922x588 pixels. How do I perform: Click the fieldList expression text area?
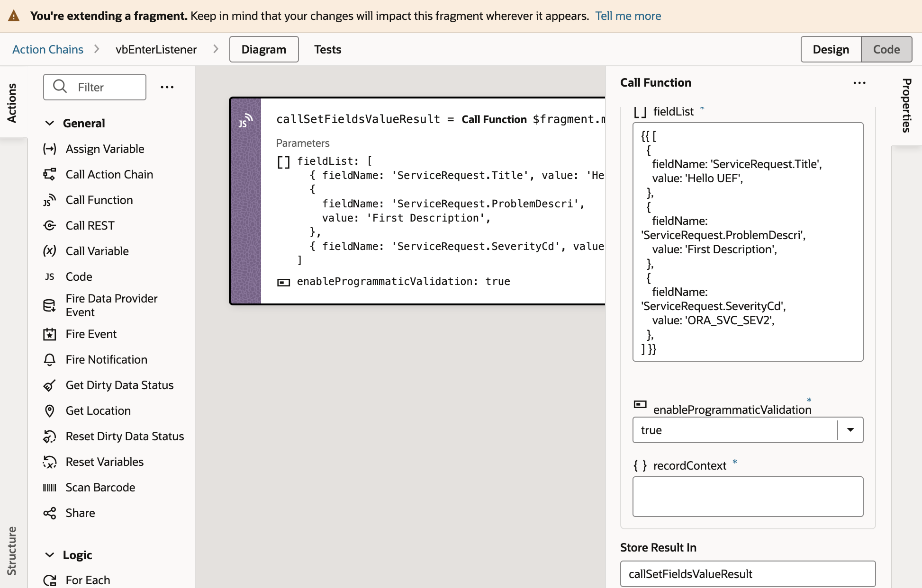[748, 242]
